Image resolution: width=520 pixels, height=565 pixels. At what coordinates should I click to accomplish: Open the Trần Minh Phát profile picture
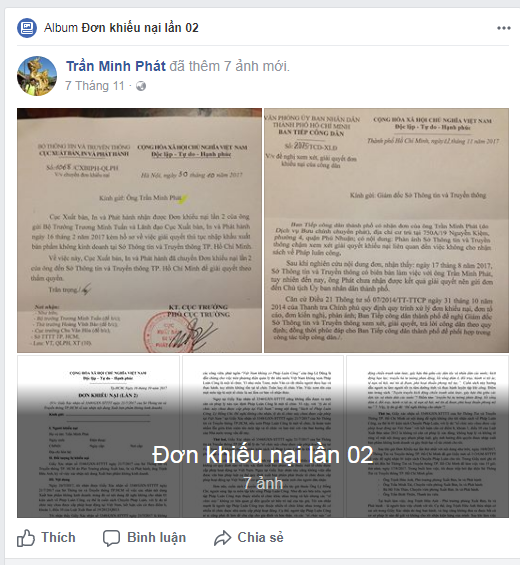[x=37, y=76]
